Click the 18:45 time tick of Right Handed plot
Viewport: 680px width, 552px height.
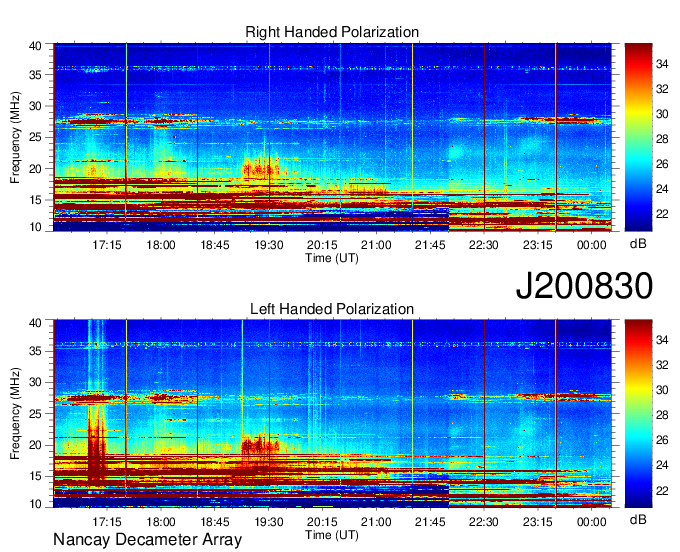point(215,245)
